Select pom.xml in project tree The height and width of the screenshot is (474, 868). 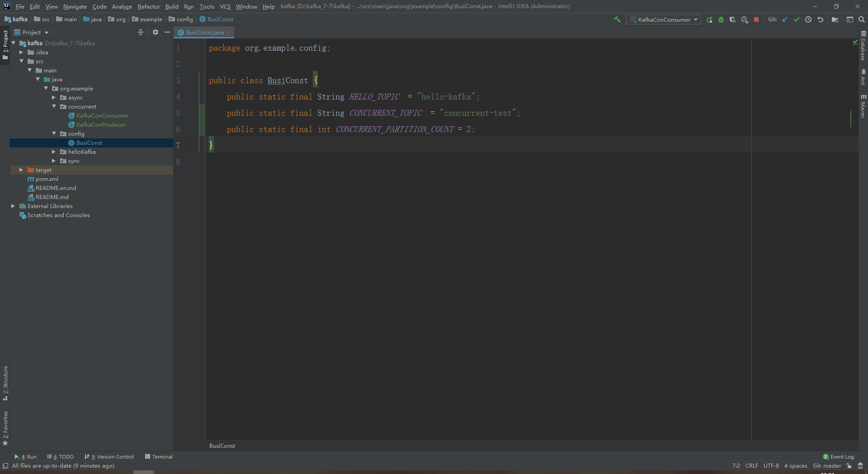pos(47,179)
